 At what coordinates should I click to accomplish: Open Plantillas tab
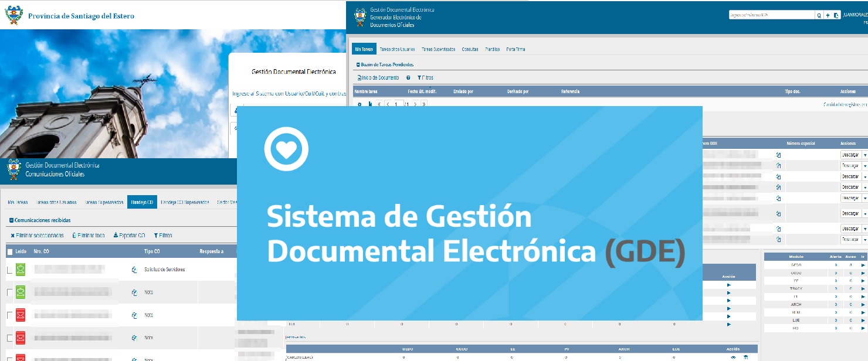click(x=492, y=49)
